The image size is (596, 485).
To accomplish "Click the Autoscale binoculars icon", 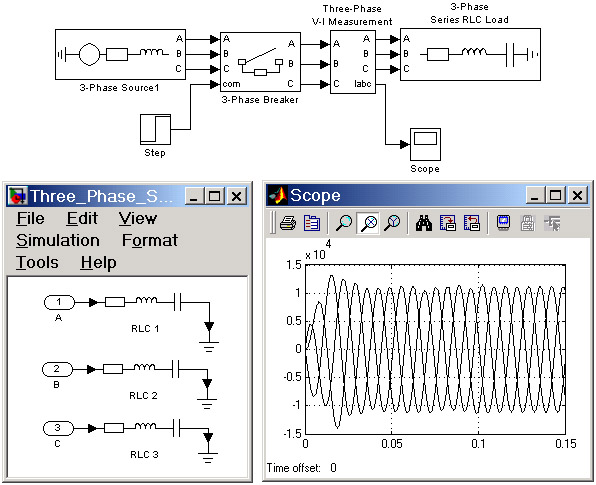I will click(423, 223).
